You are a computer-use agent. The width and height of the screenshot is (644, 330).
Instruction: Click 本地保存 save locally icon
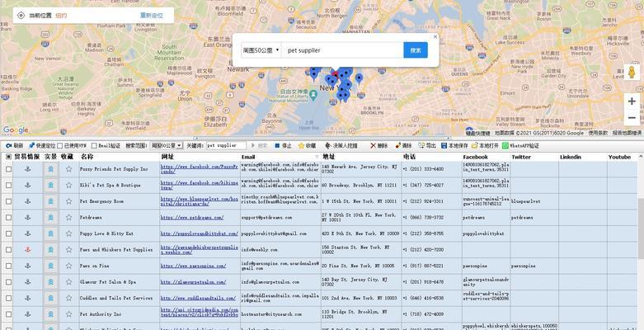444,146
